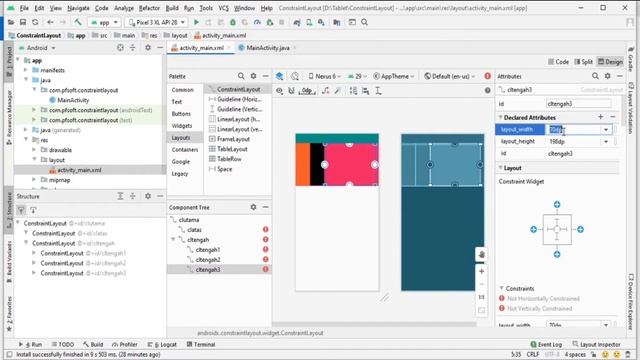This screenshot has height=360, width=640.
Task: Select the Buttons category in Palette
Action: [x=181, y=113]
